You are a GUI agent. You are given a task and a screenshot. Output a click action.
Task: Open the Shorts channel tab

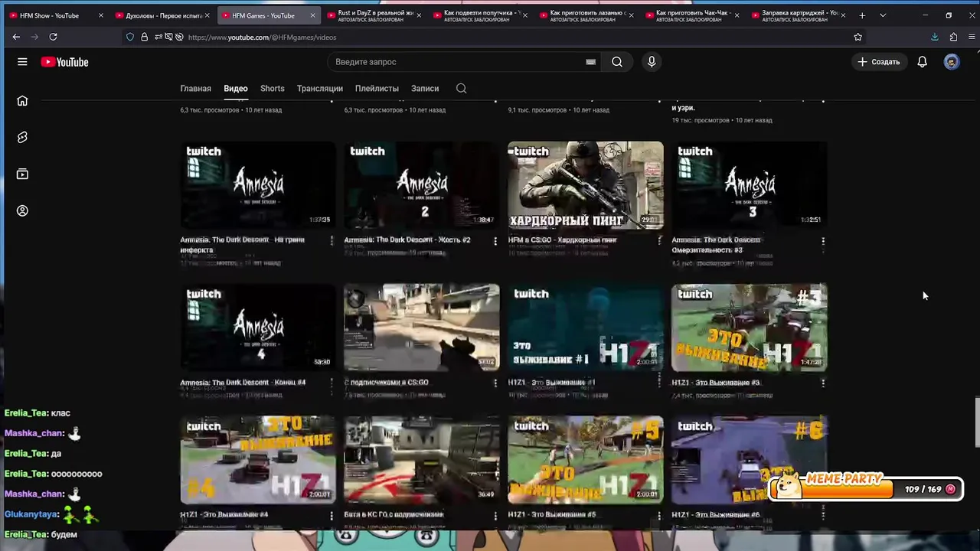[x=272, y=89]
